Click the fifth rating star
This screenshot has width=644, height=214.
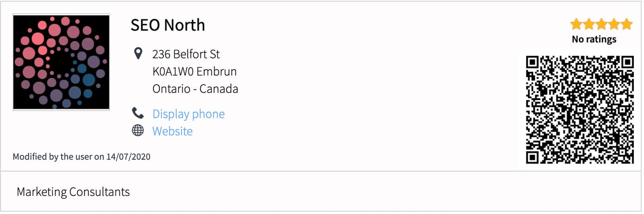pos(626,24)
